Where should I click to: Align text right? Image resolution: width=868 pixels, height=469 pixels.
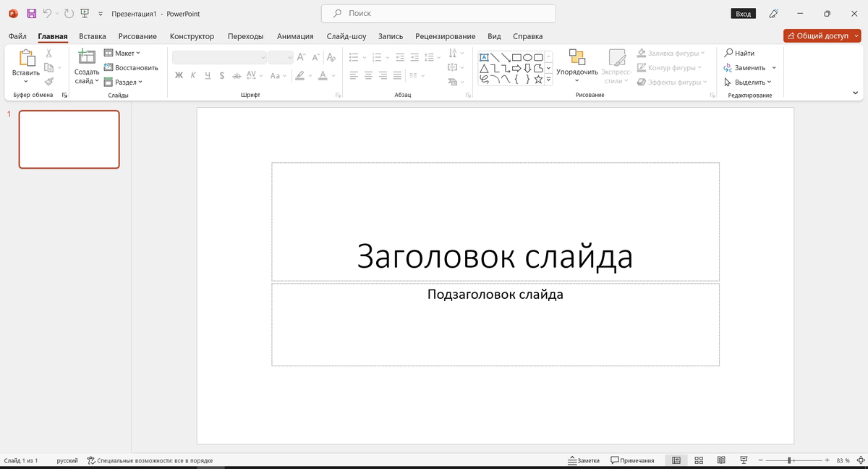[383, 75]
